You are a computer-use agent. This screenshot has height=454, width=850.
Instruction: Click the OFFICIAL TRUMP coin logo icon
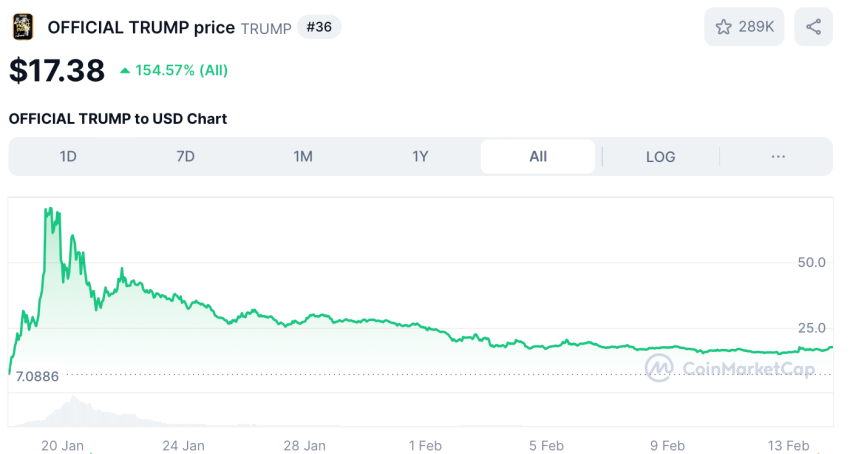pyautogui.click(x=23, y=27)
